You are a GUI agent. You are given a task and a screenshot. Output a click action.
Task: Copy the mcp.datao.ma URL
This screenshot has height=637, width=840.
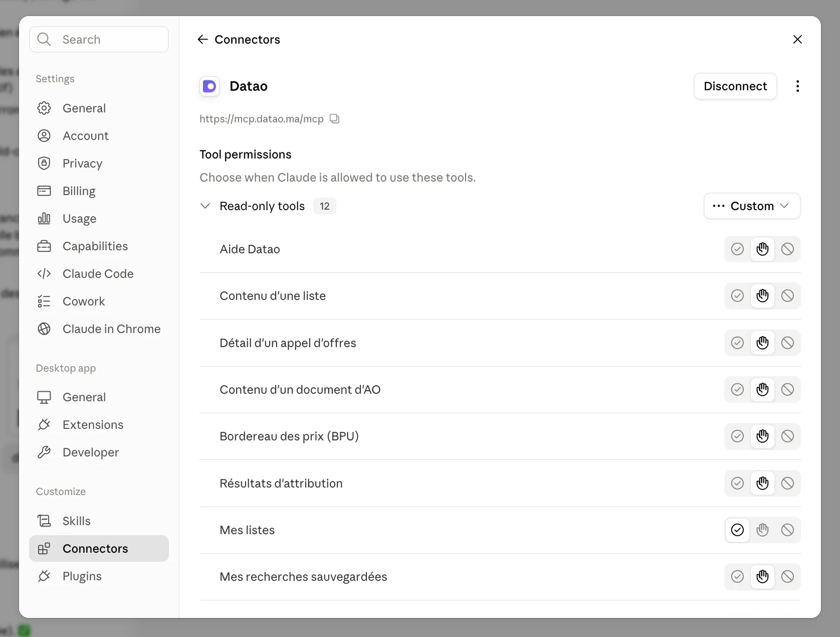(x=335, y=119)
